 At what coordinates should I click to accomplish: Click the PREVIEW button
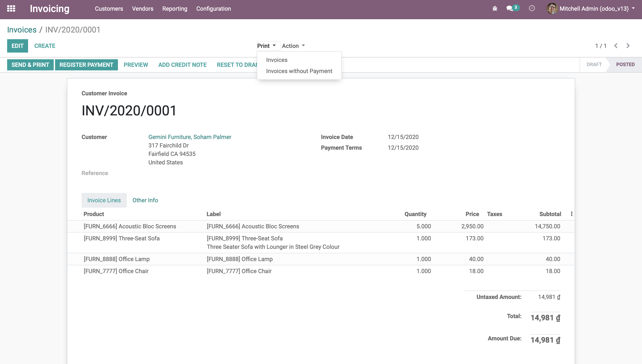coord(136,65)
